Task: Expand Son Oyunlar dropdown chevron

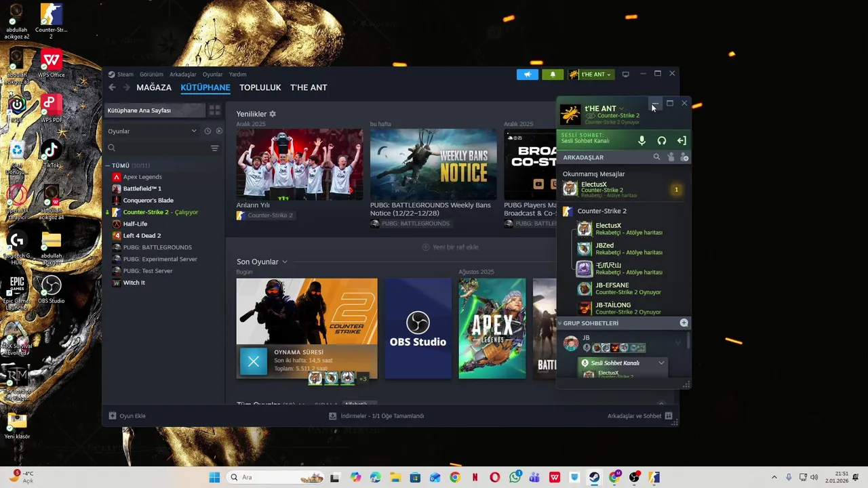Action: (x=285, y=262)
